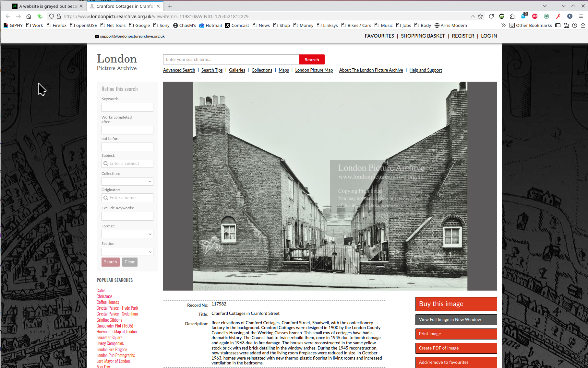Open the SHOPPING BASKET
588x368 pixels.
[423, 36]
